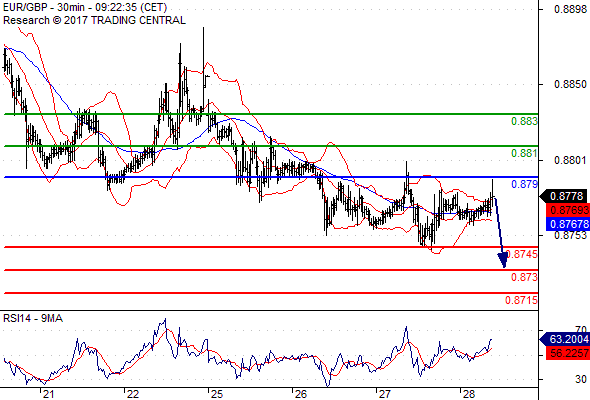
Task: Click the date label 22 on time axis
Action: coord(133,394)
